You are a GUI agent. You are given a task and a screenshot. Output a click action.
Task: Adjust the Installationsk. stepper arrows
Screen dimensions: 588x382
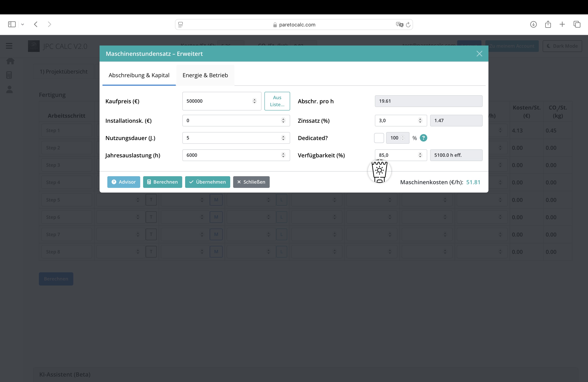(283, 121)
